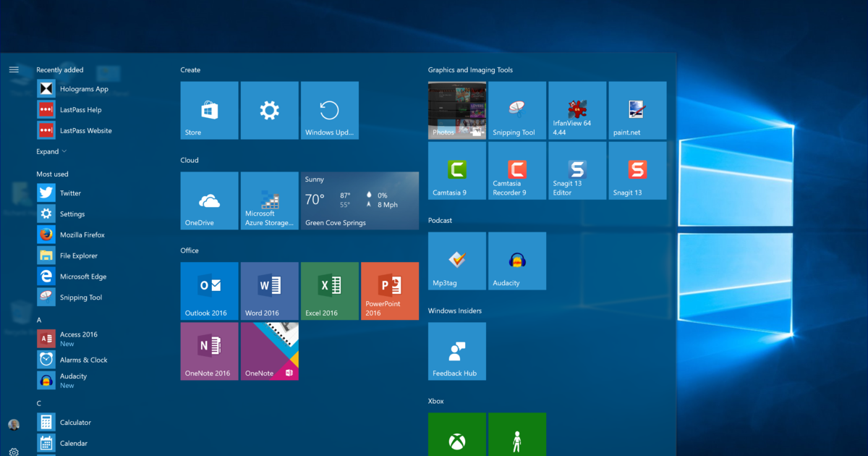Viewport: 868px width, 456px height.
Task: Open the Feedback Hub tile
Action: coord(457,351)
